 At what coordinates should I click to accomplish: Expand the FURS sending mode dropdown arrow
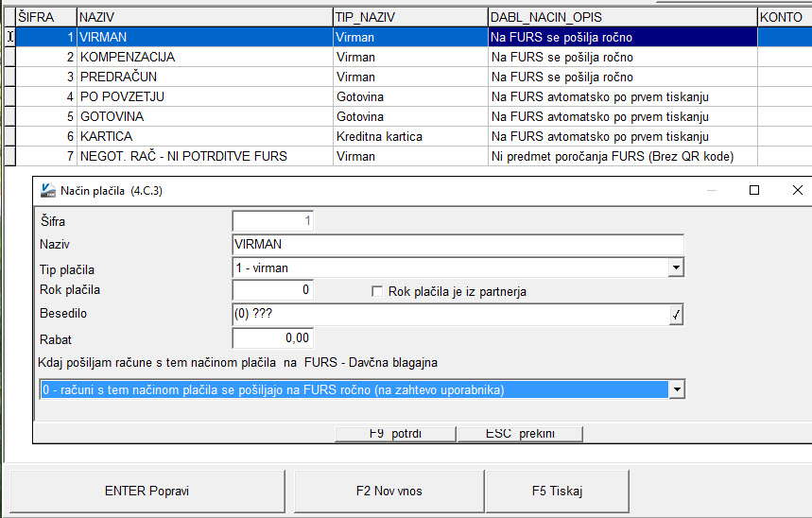676,389
